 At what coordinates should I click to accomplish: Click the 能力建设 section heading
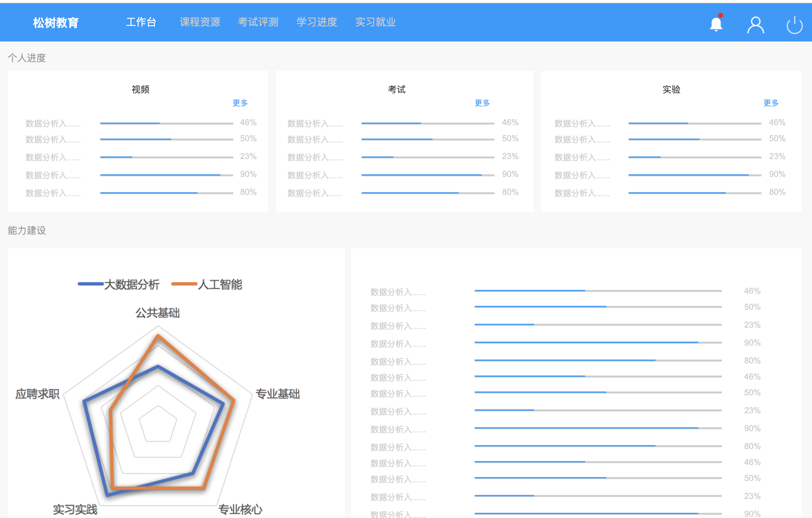click(x=27, y=231)
